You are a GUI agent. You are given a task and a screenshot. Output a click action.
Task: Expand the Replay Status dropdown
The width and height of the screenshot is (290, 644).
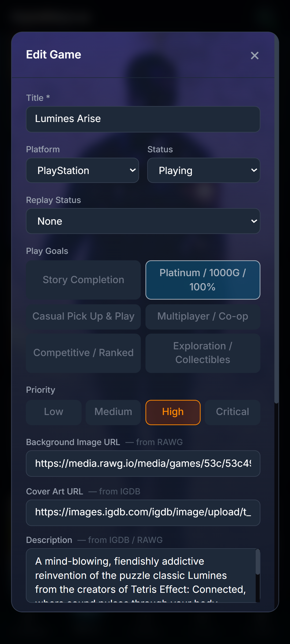143,221
